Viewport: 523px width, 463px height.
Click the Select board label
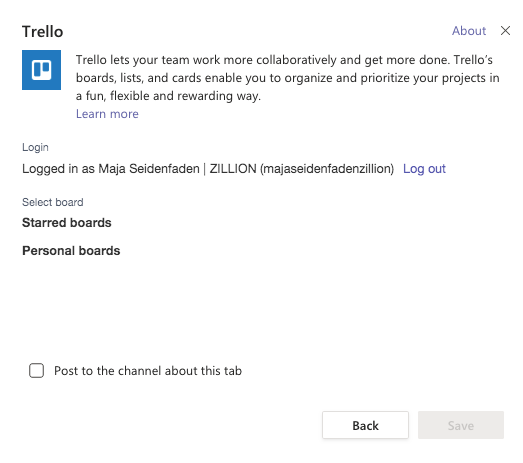pos(53,202)
